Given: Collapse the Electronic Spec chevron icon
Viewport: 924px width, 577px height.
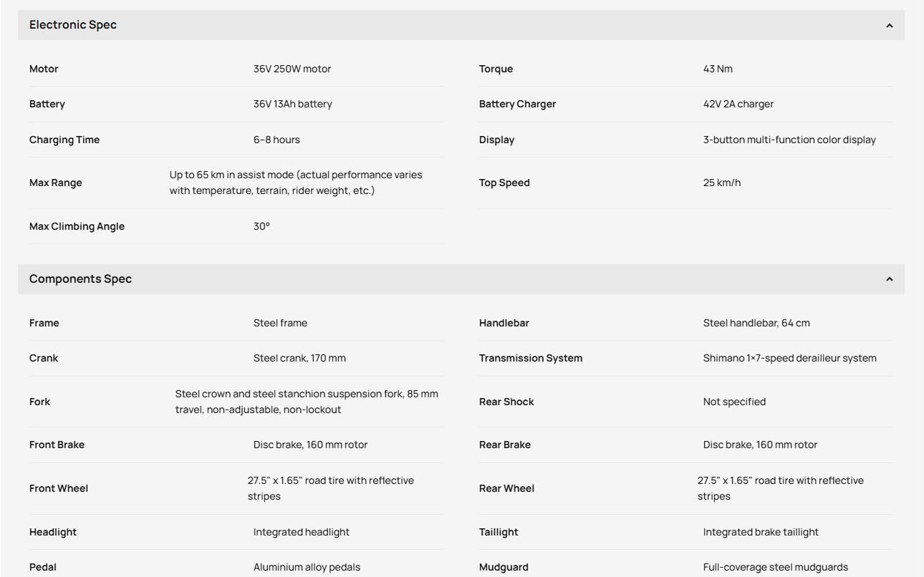Looking at the screenshot, I should click(x=890, y=26).
